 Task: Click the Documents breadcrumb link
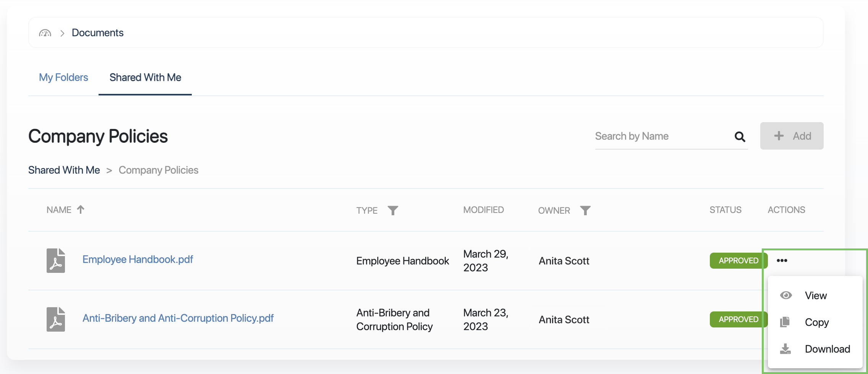[97, 33]
